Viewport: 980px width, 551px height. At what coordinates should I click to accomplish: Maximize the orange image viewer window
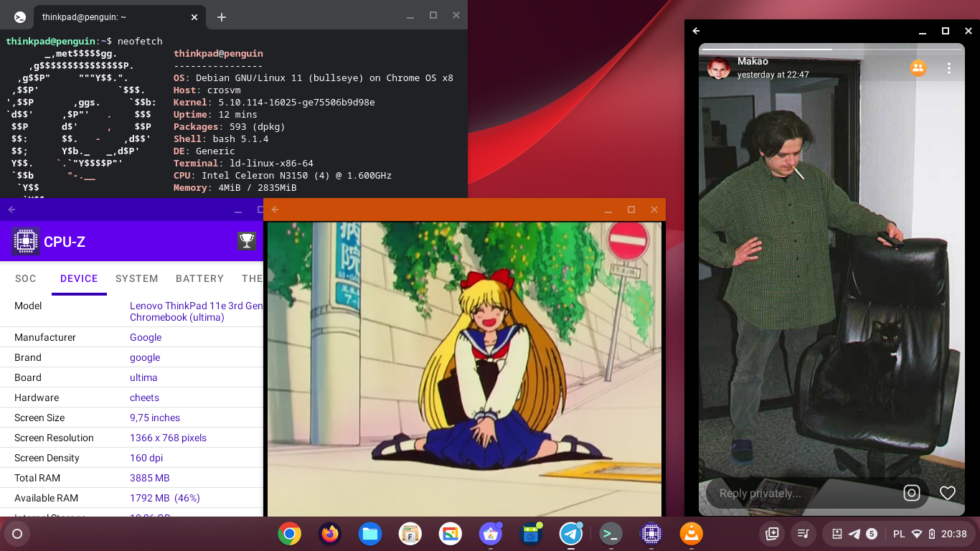(x=631, y=209)
